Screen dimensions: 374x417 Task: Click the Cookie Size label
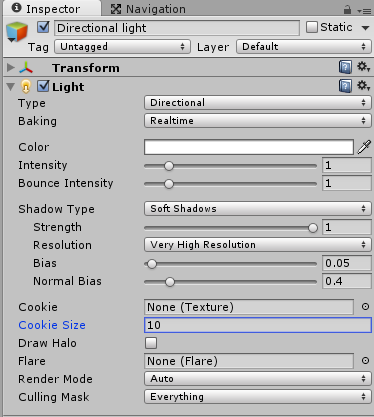tap(52, 325)
